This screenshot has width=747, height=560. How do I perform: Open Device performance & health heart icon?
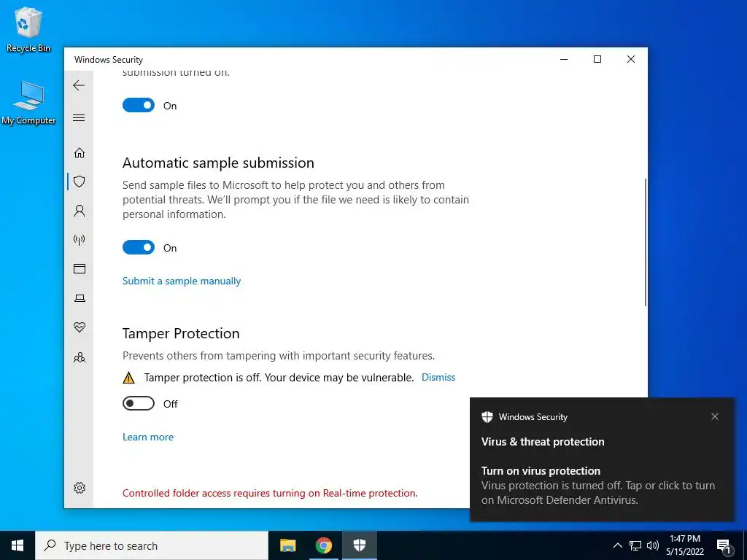[x=80, y=327]
